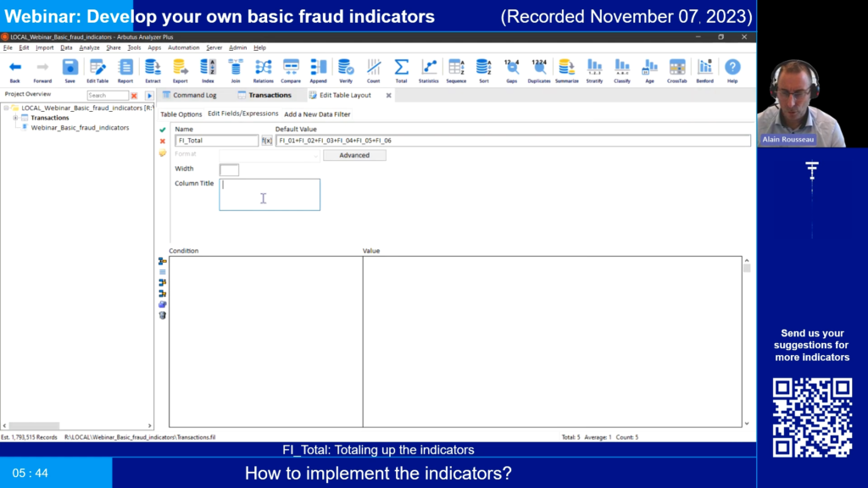Open the CrossTab tool
Image resolution: width=868 pixels, height=488 pixels.
[677, 71]
